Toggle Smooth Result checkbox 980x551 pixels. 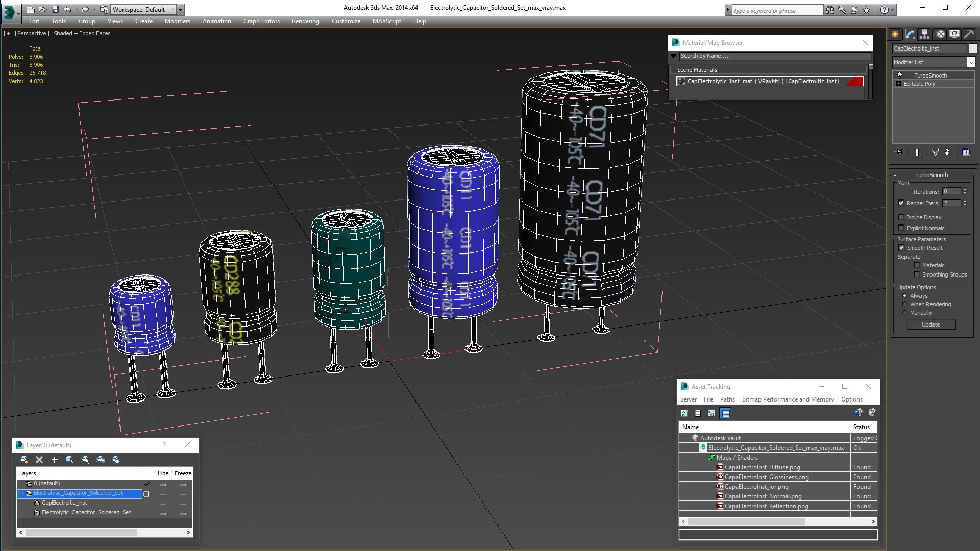tap(901, 248)
